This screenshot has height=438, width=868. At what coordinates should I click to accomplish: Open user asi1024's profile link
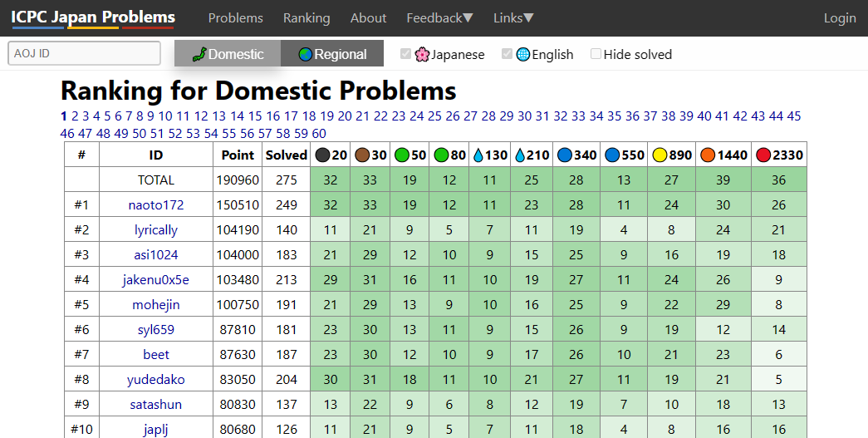click(156, 254)
